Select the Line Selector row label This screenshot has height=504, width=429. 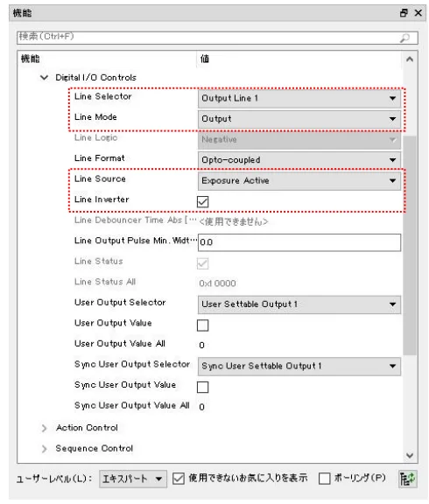(x=103, y=96)
